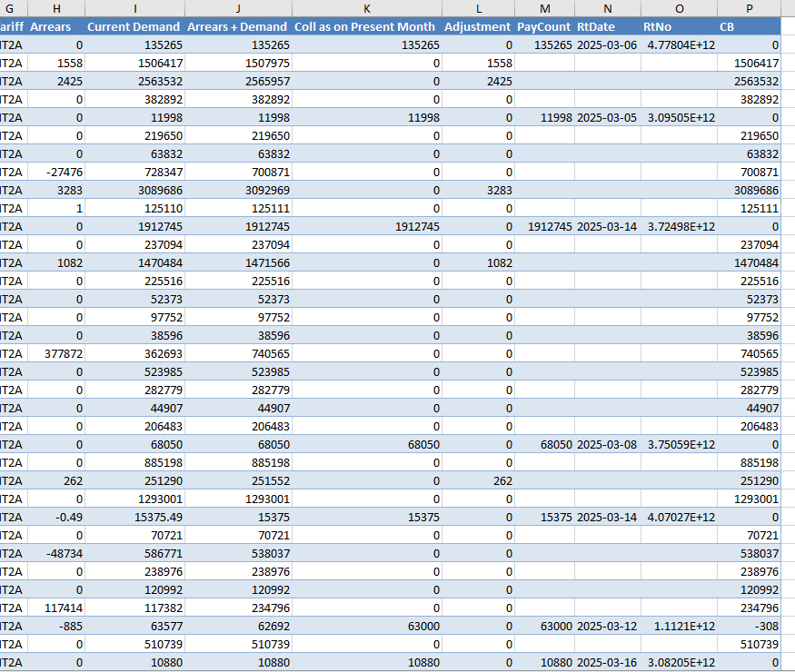Select Arrears + Demand cell 3092969

click(x=238, y=191)
